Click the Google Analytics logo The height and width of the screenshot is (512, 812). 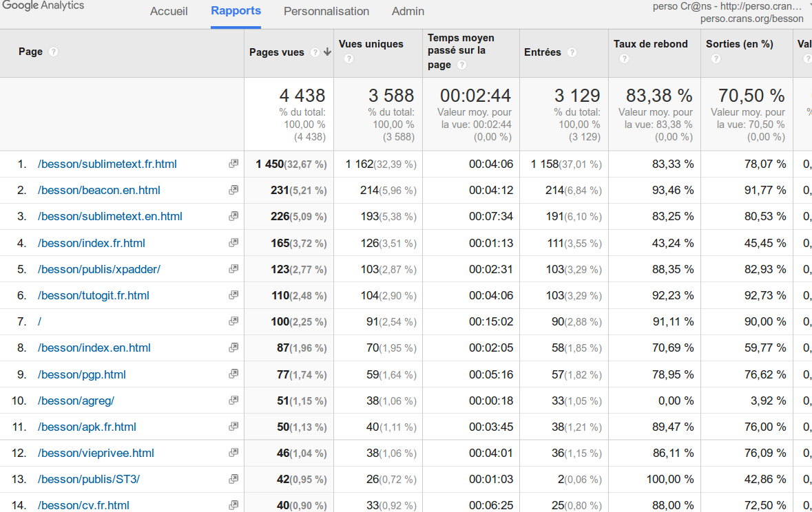coord(43,6)
